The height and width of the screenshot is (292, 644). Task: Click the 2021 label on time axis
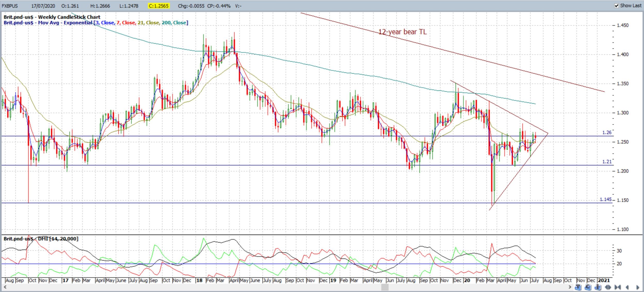[604, 280]
